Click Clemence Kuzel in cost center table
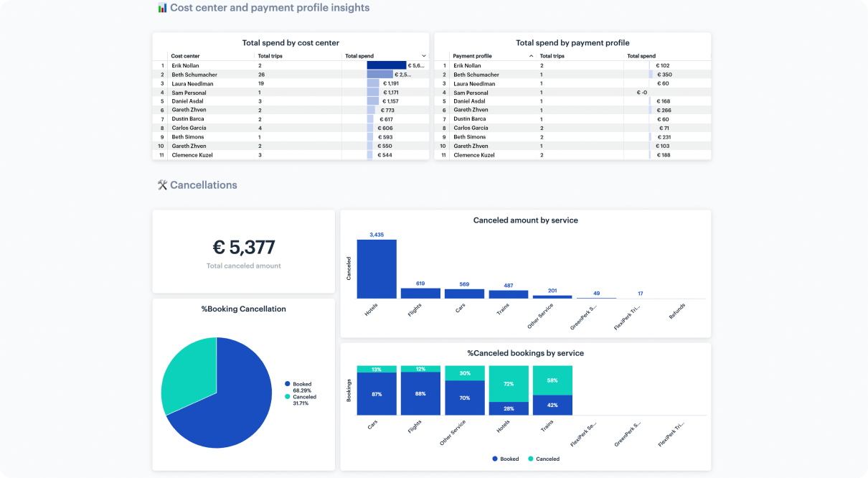This screenshot has width=868, height=478. click(192, 155)
